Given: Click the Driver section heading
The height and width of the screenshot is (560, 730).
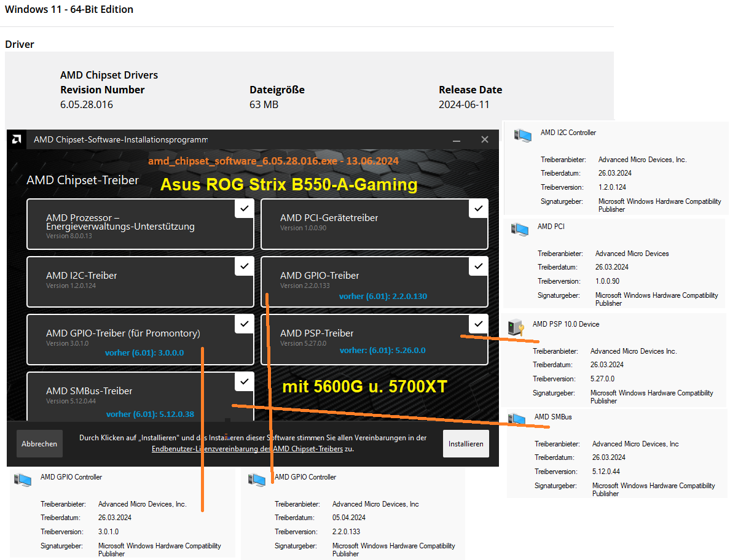Looking at the screenshot, I should coord(20,45).
